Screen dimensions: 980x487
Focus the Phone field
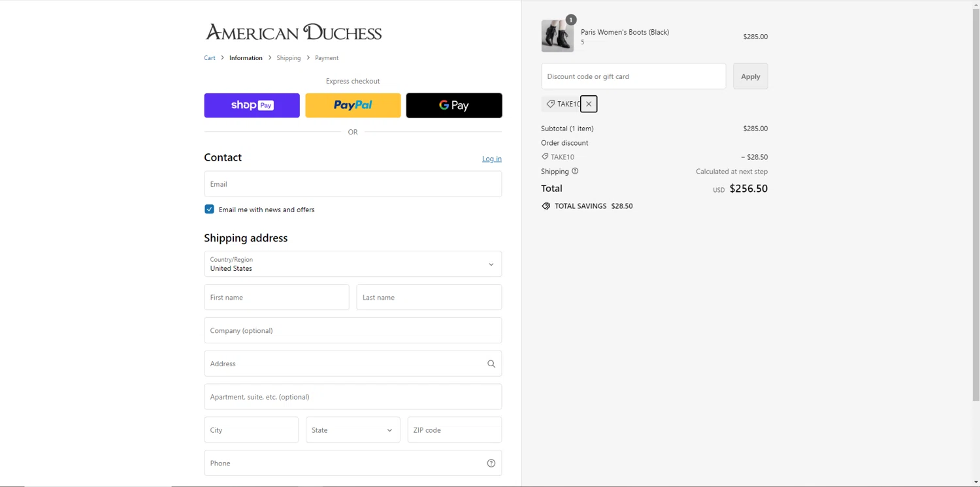pos(353,463)
